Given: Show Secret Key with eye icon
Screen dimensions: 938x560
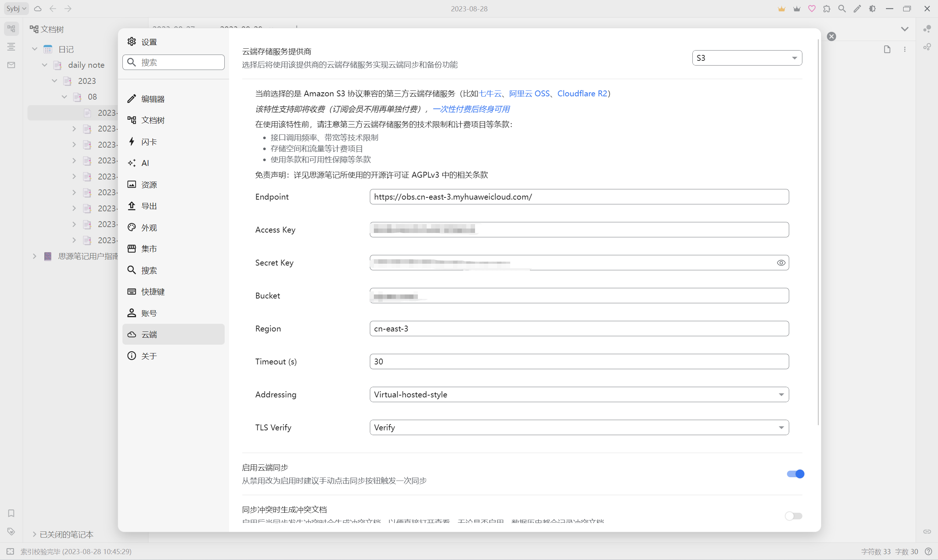Looking at the screenshot, I should pos(781,263).
